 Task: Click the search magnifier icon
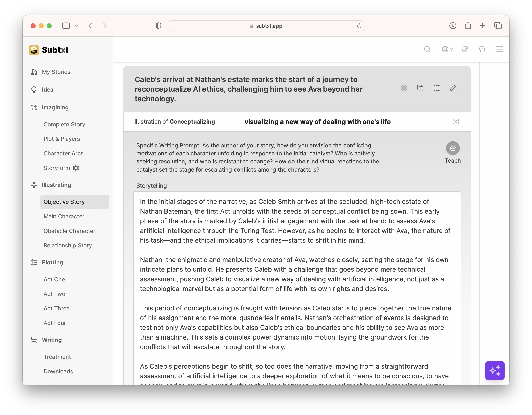427,49
